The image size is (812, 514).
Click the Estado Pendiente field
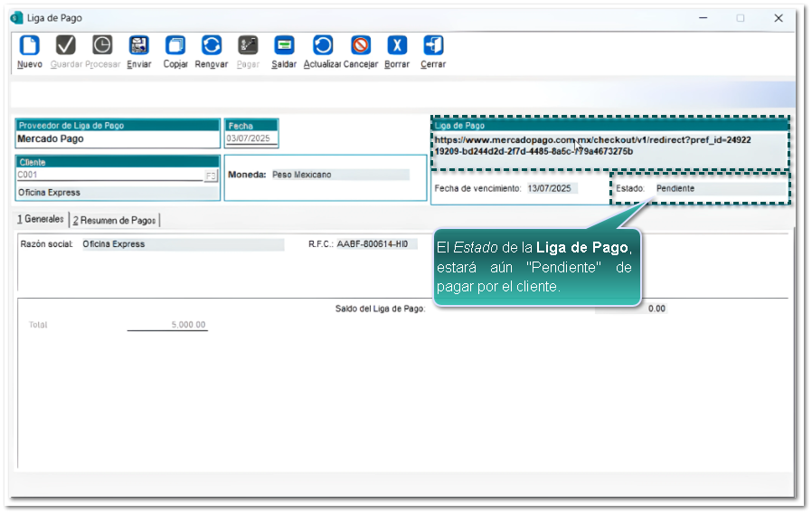698,188
